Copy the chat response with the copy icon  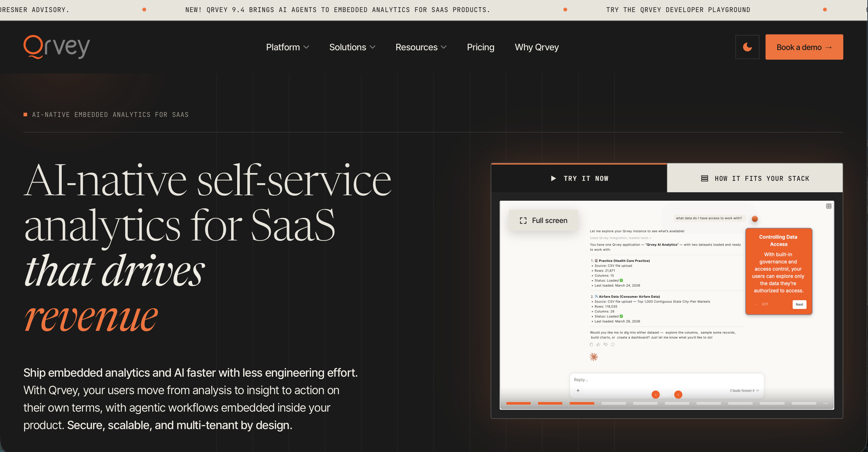(591, 344)
